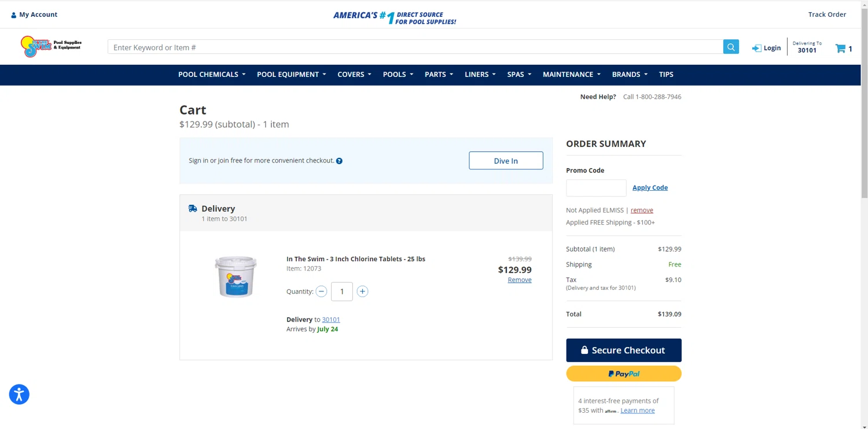Viewport: 868px width, 429px height.
Task: Click the America's #1 Direct Source banner
Action: click(x=395, y=18)
